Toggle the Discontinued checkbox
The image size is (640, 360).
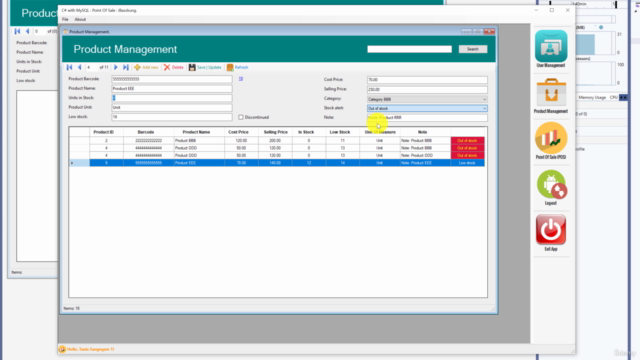point(241,117)
